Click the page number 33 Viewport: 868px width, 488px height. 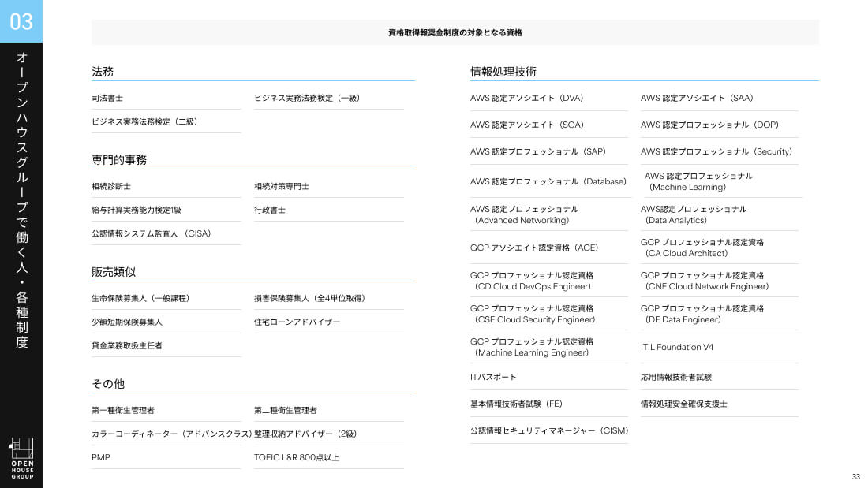coord(856,476)
